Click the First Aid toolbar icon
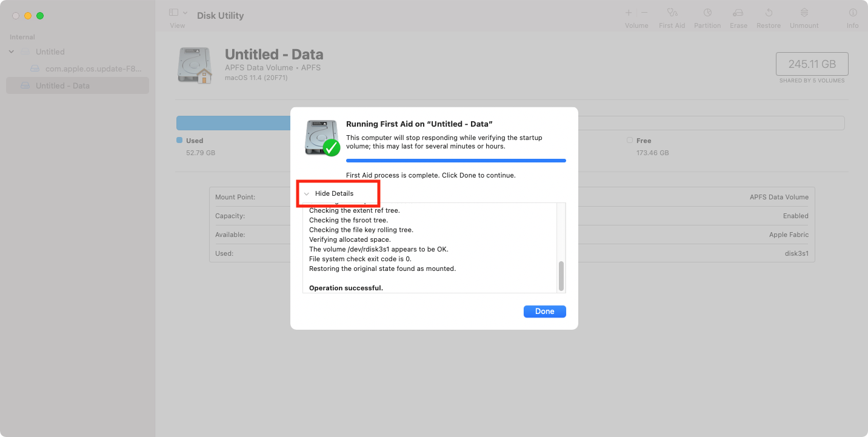The height and width of the screenshot is (437, 868). (x=672, y=13)
